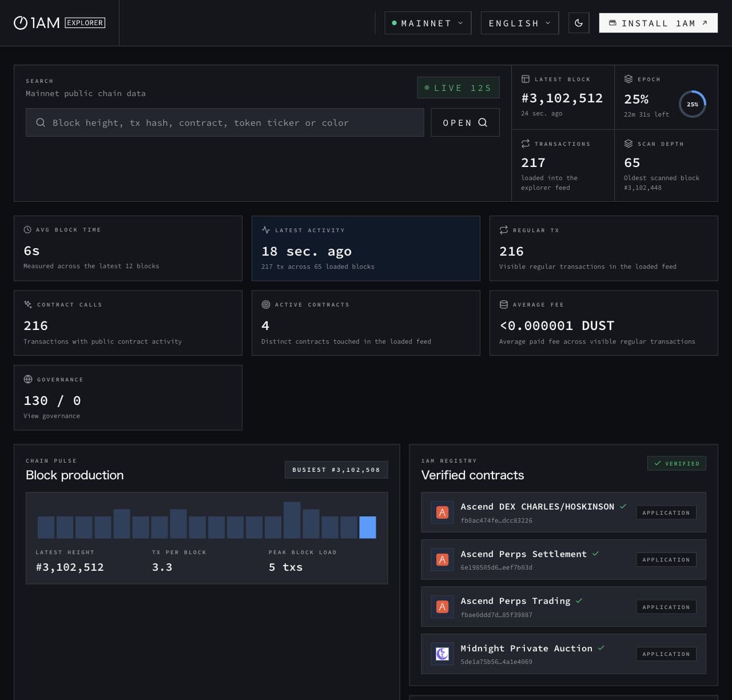
Task: Open Ascend DEX CHARLES/HOSKINSON contract
Action: [563, 512]
